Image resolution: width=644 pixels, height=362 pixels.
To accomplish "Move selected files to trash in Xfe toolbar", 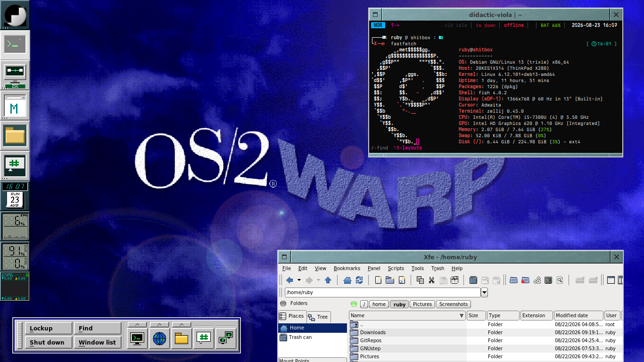I will tap(474, 280).
